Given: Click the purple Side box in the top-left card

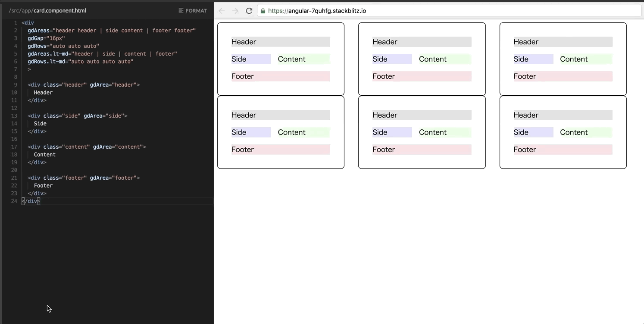Looking at the screenshot, I should click(x=251, y=59).
